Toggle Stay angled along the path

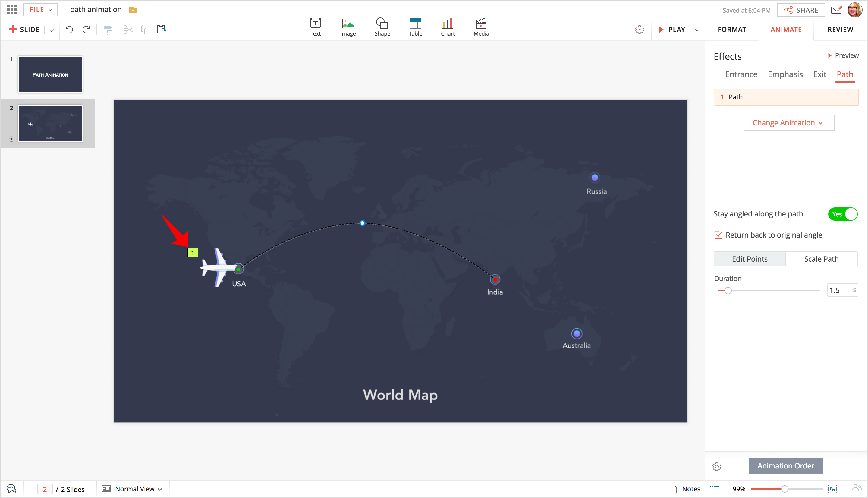(x=842, y=214)
